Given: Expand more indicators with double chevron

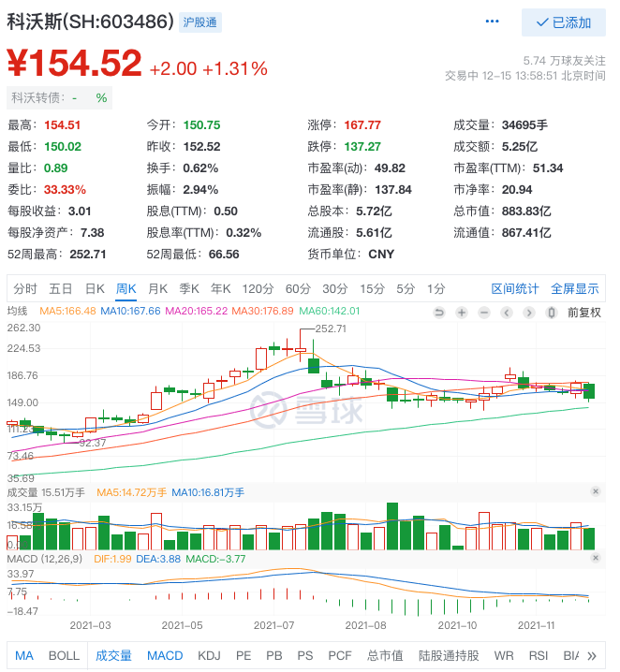Looking at the screenshot, I should (x=592, y=656).
